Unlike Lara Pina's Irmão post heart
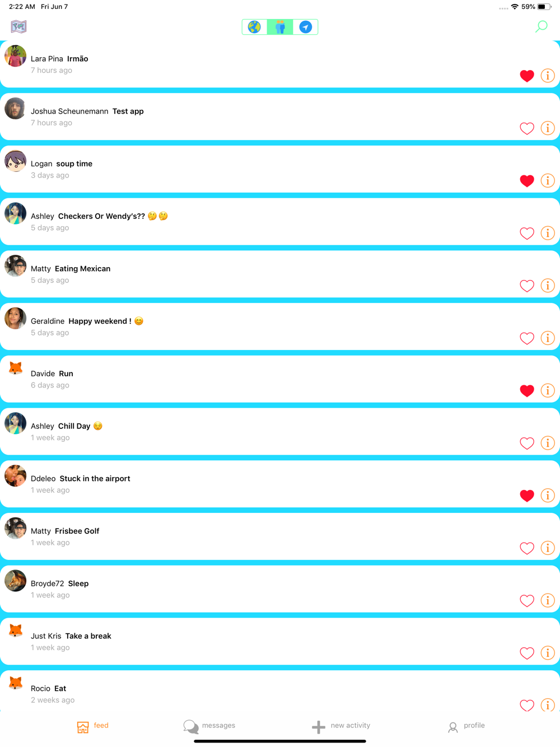This screenshot has width=560, height=747. click(x=527, y=76)
